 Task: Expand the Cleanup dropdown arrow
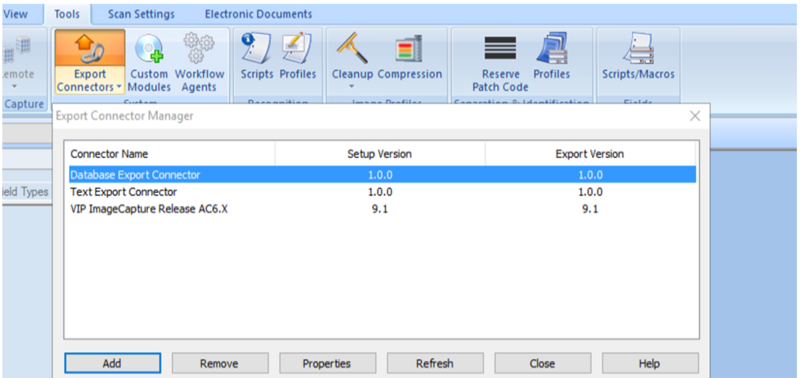[352, 87]
